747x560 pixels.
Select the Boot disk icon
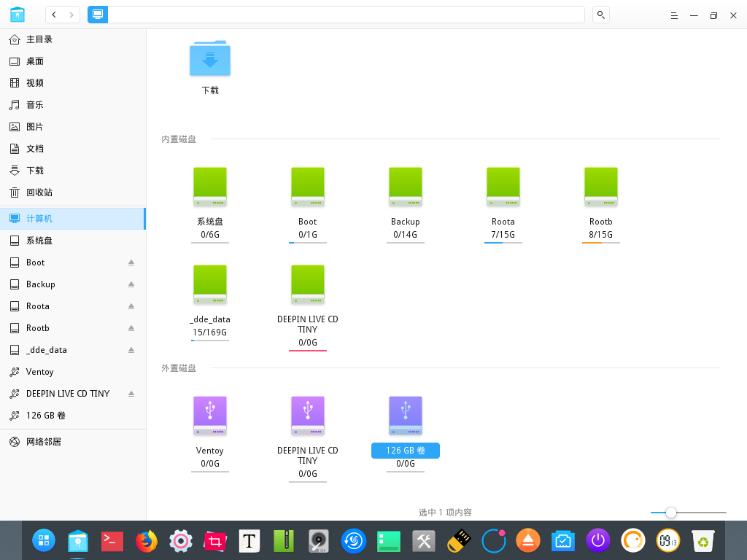tap(308, 187)
